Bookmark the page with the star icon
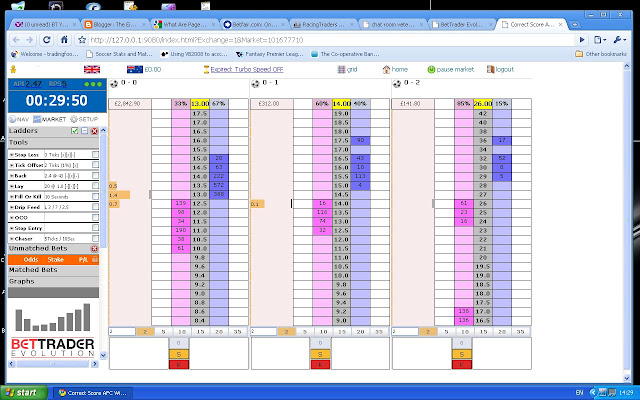The width and height of the screenshot is (640, 400). 82,40
